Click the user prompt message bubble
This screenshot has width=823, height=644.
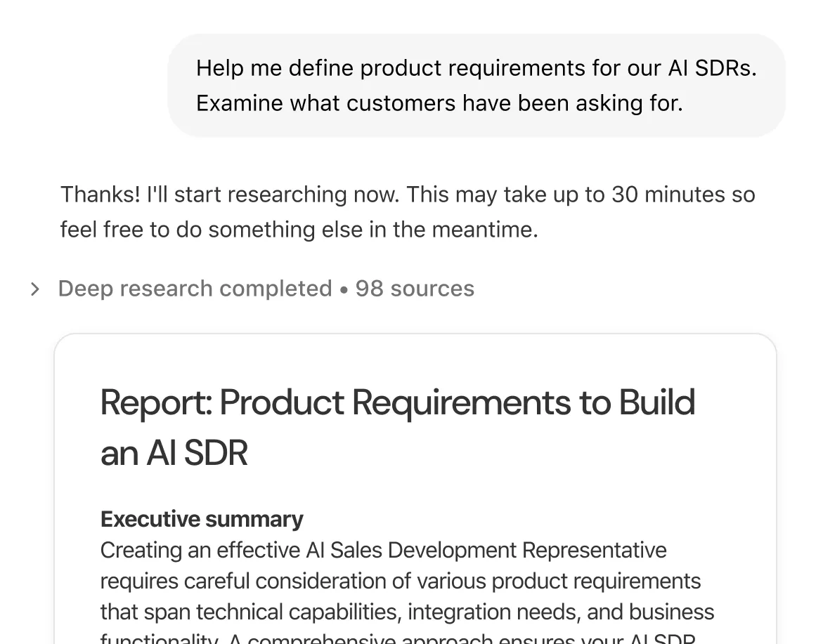tap(477, 85)
